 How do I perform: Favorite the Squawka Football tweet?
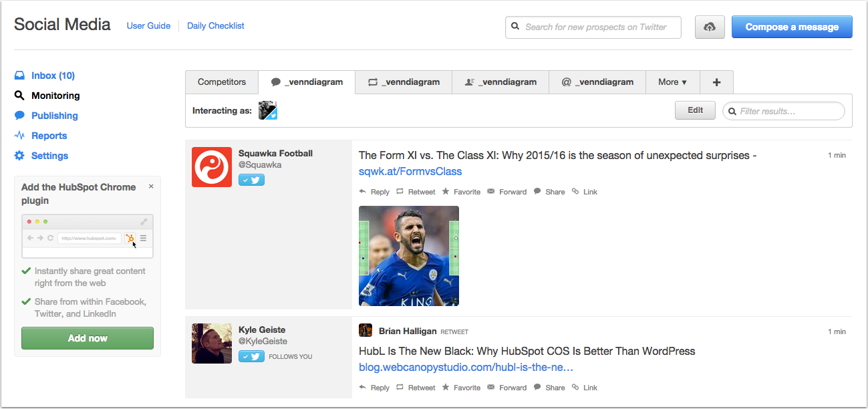(461, 192)
